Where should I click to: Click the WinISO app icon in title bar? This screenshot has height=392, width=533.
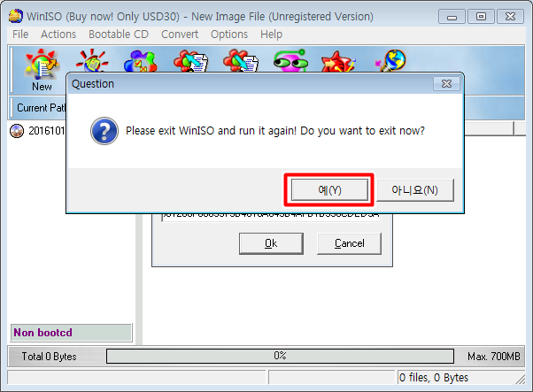16,16
